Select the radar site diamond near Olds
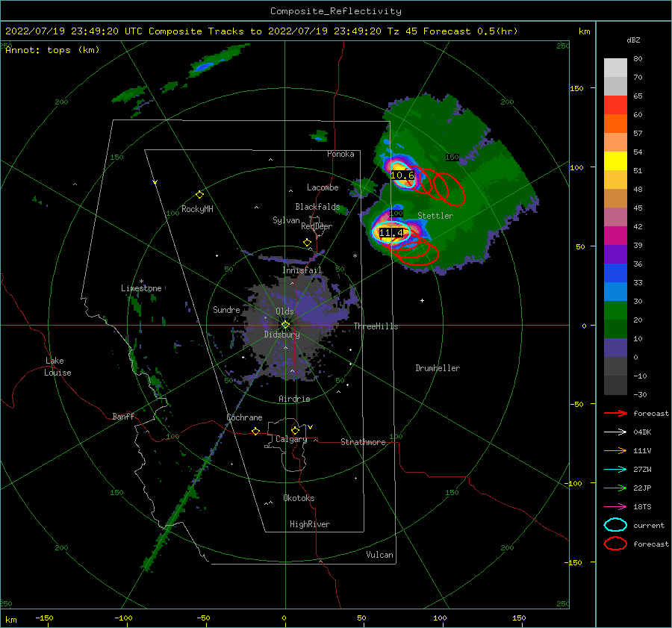 [x=285, y=325]
